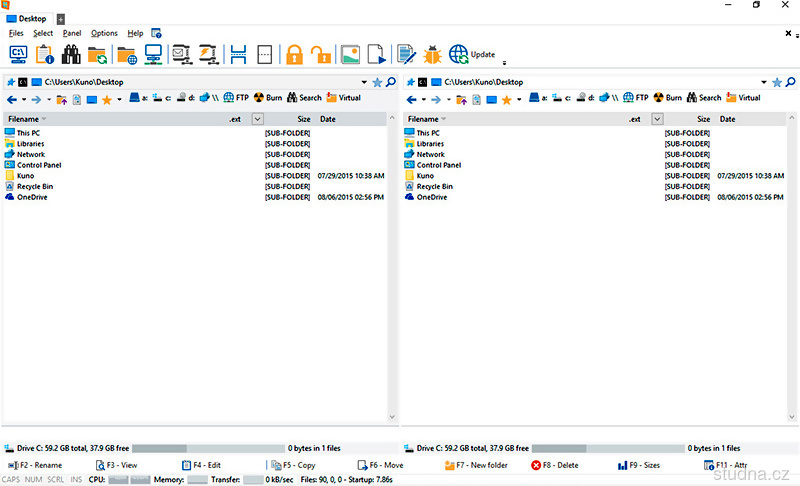Open Virtual in the left panel toolbar
Image resolution: width=800 pixels, height=486 pixels.
coord(343,98)
